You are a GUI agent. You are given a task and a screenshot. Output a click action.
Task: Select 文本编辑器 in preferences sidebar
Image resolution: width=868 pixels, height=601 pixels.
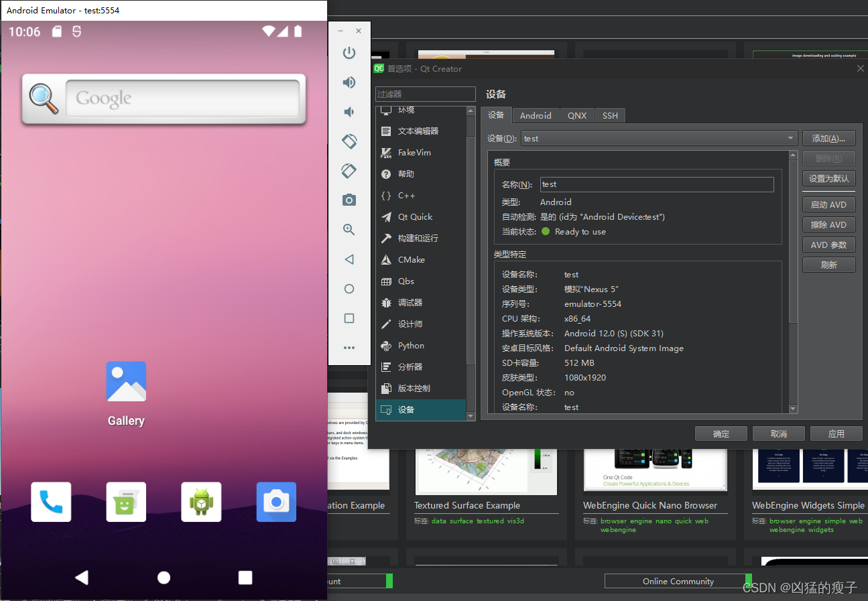pyautogui.click(x=421, y=131)
